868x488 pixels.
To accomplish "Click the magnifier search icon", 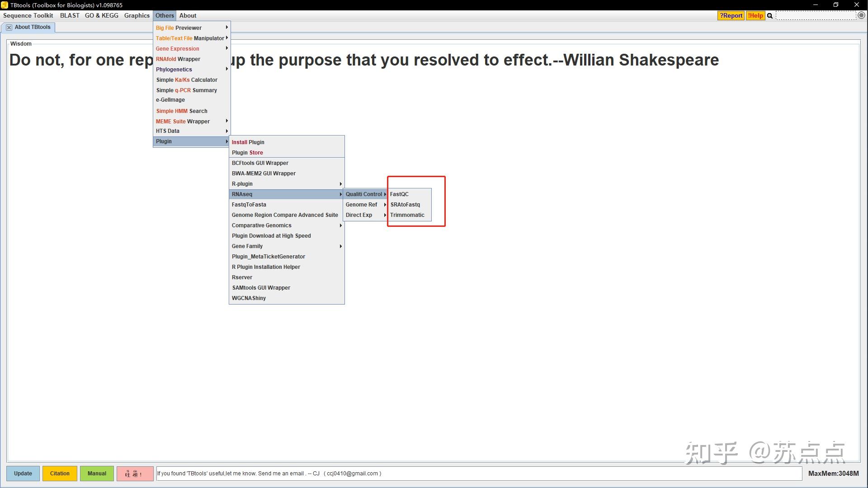I will click(x=770, y=16).
